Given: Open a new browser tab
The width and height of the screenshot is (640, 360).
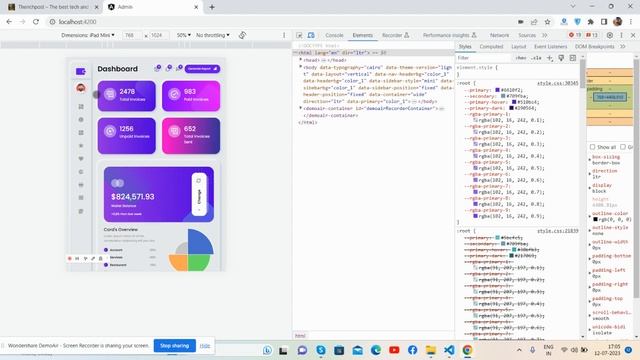Looking at the screenshot, I should click(212, 7).
